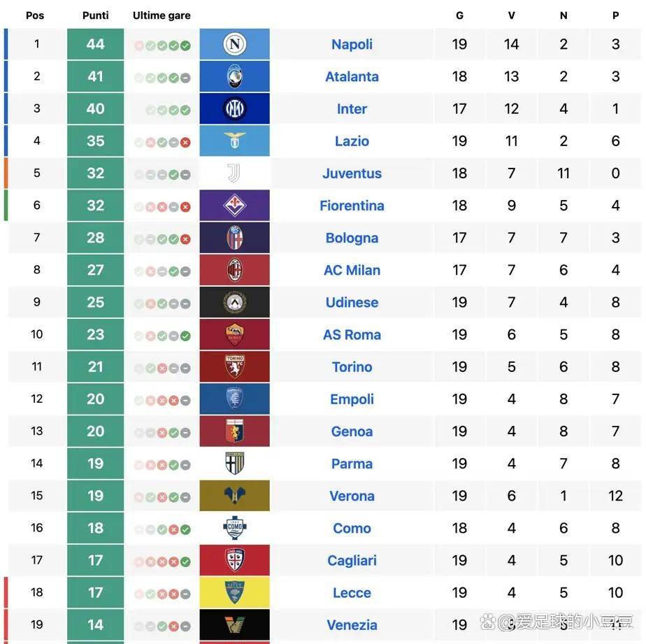Click Lazio's latest red loss indicator
This screenshot has width=646, height=644.
coord(185,142)
